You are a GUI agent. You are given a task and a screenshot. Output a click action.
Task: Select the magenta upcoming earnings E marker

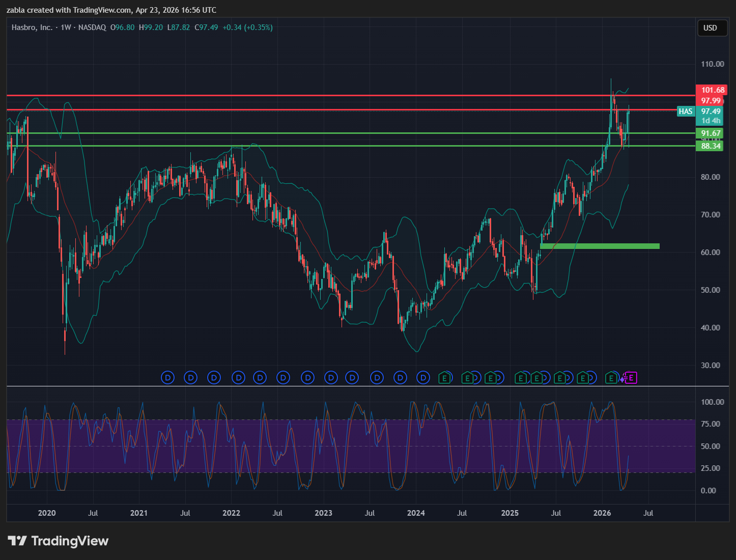(x=631, y=378)
